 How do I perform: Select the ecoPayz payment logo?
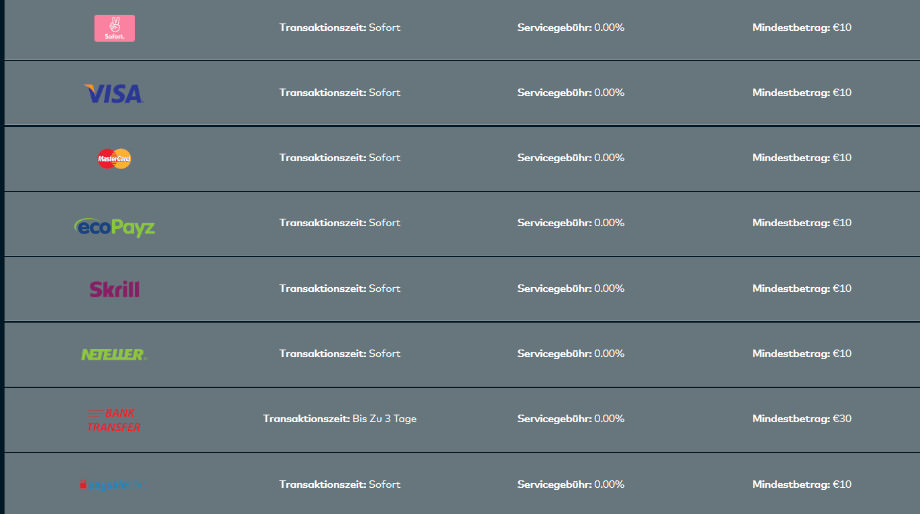pos(115,226)
